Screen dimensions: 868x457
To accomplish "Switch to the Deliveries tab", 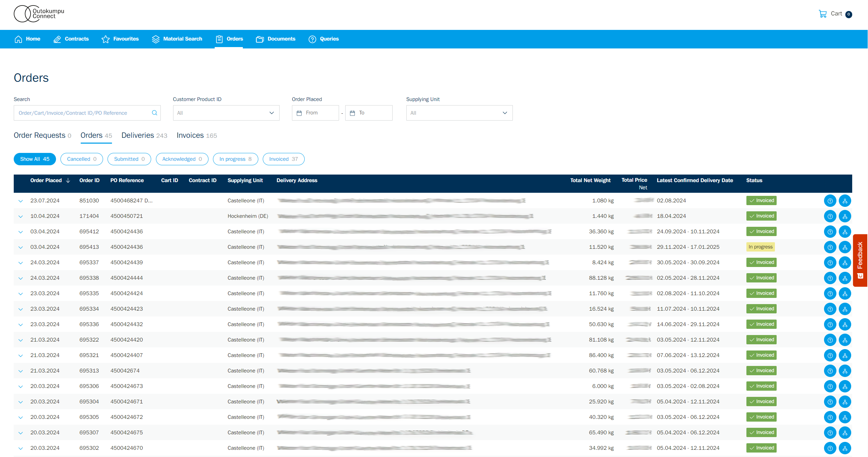I will 144,135.
